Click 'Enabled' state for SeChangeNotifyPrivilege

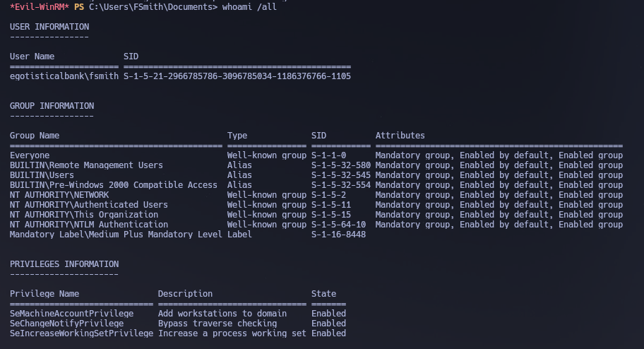328,323
